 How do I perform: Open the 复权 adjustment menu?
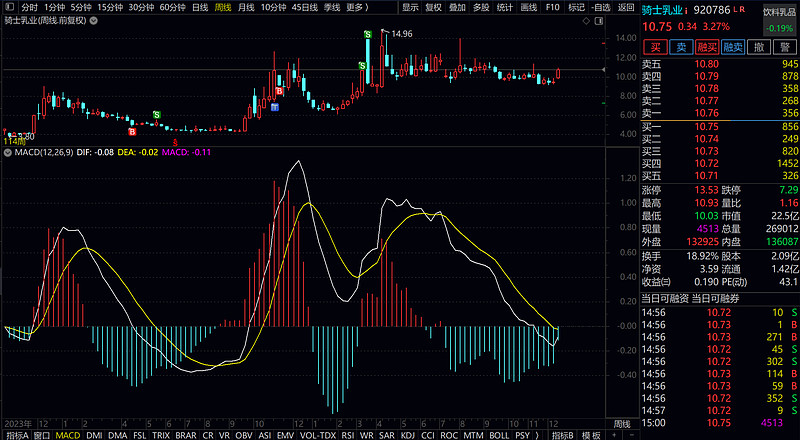tap(433, 7)
